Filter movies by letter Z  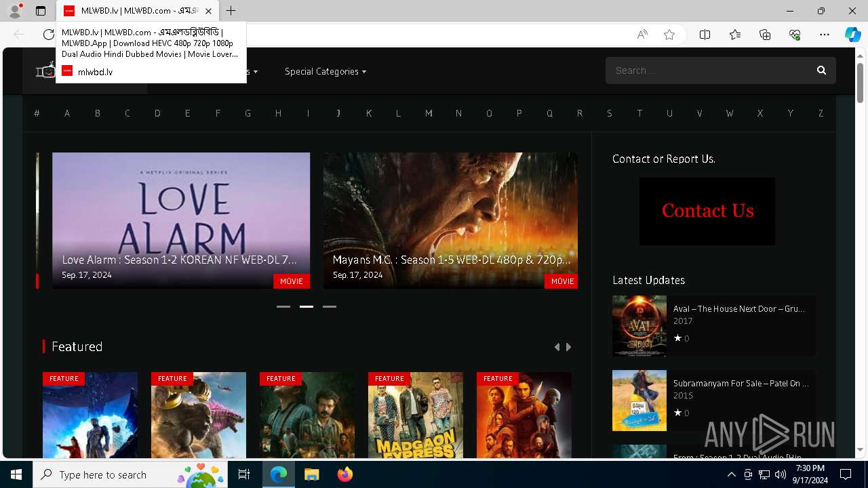coord(821,113)
